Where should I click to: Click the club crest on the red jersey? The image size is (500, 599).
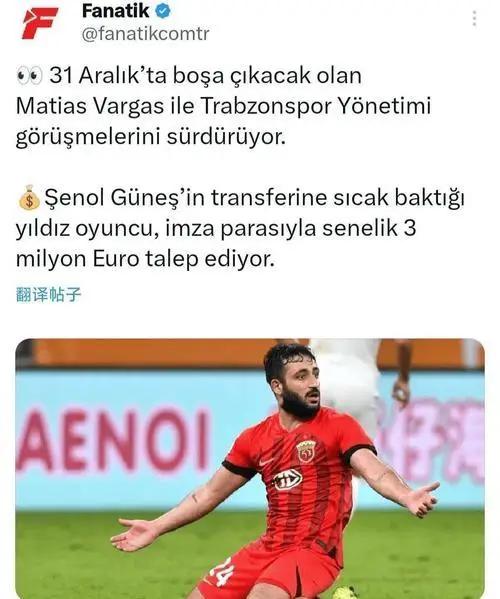306,452
